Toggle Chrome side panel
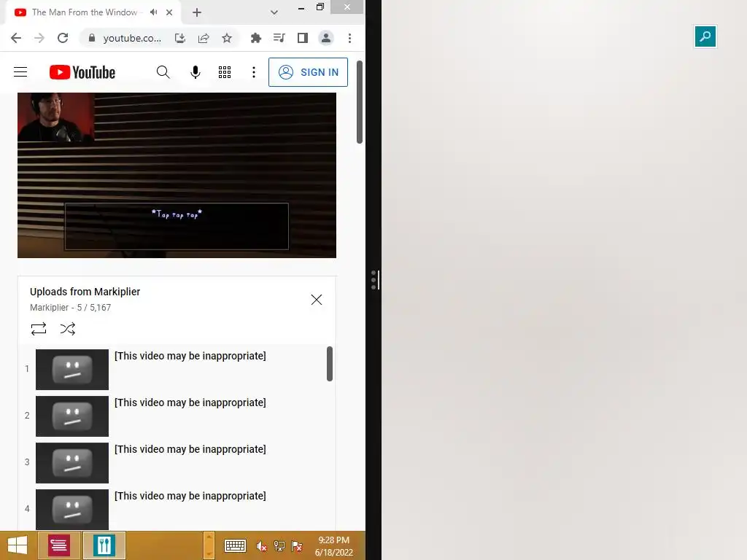This screenshot has width=747, height=560. click(x=303, y=38)
